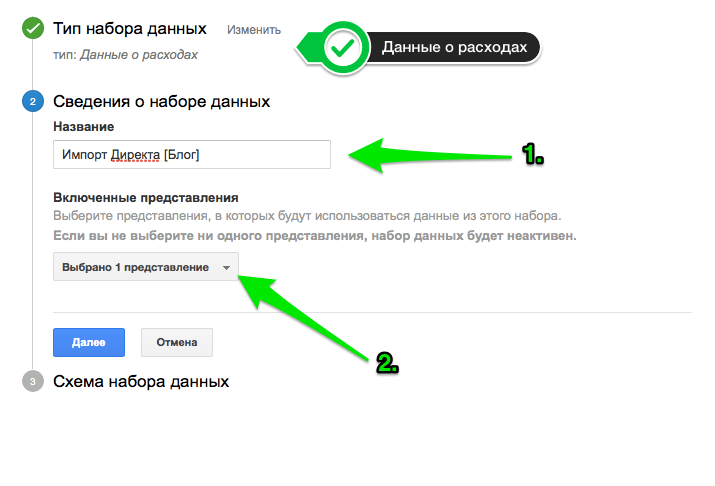This screenshot has width=715, height=486.
Task: Click the Отмена button
Action: click(x=177, y=342)
